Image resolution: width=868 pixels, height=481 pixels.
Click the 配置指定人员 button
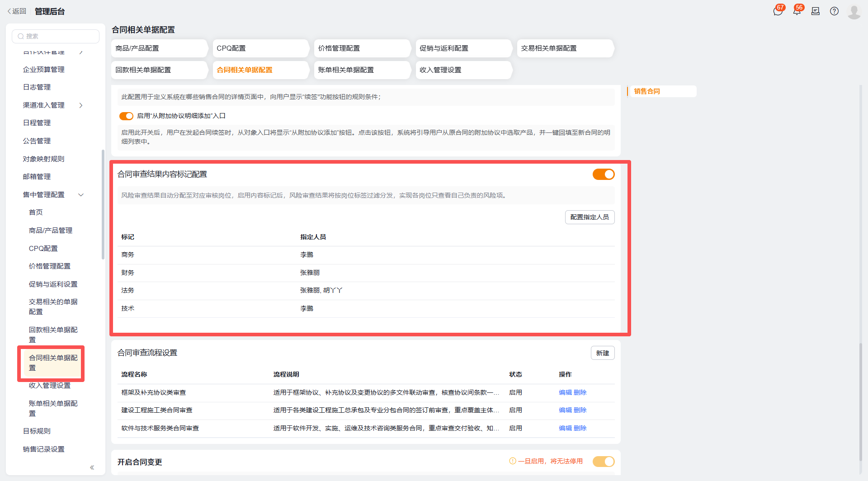[590, 217]
